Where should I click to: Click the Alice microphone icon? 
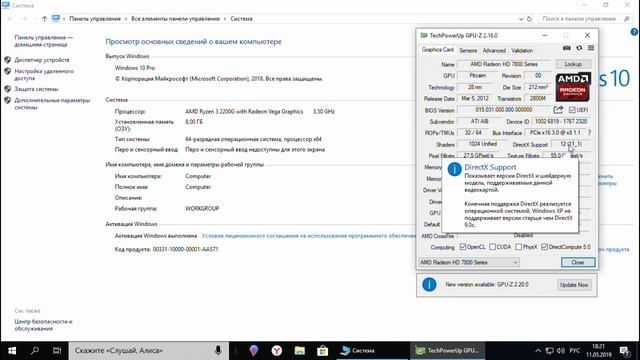[218, 351]
